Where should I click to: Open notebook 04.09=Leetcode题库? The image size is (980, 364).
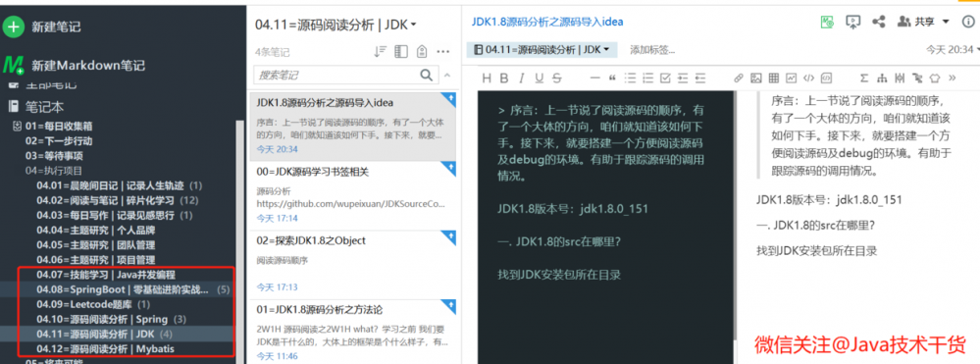tap(93, 304)
